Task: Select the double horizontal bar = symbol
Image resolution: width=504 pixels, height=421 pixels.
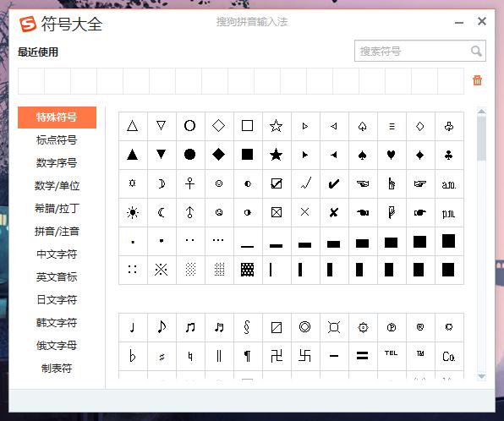Action: pyautogui.click(x=362, y=356)
